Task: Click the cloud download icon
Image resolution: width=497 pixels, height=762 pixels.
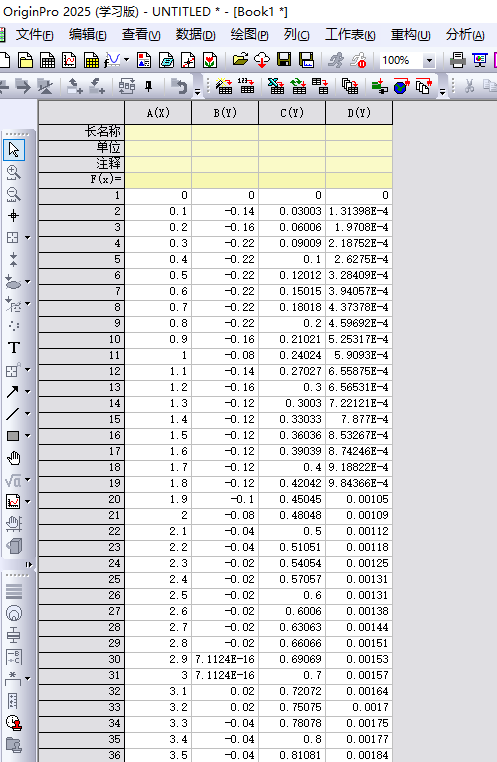Action: click(x=262, y=60)
